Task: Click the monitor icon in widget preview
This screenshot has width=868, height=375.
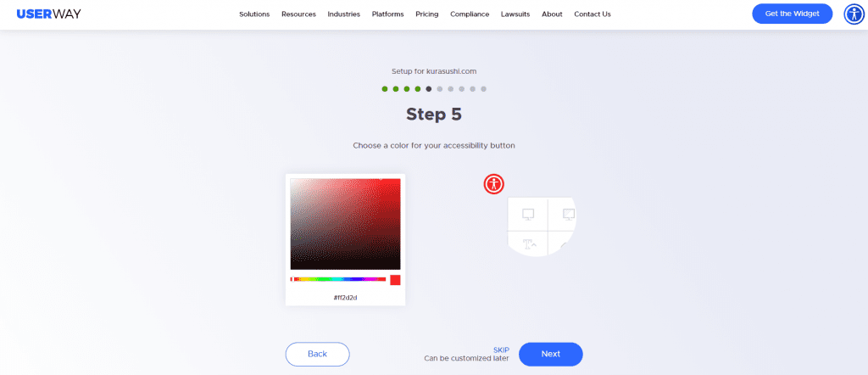Action: pyautogui.click(x=528, y=215)
